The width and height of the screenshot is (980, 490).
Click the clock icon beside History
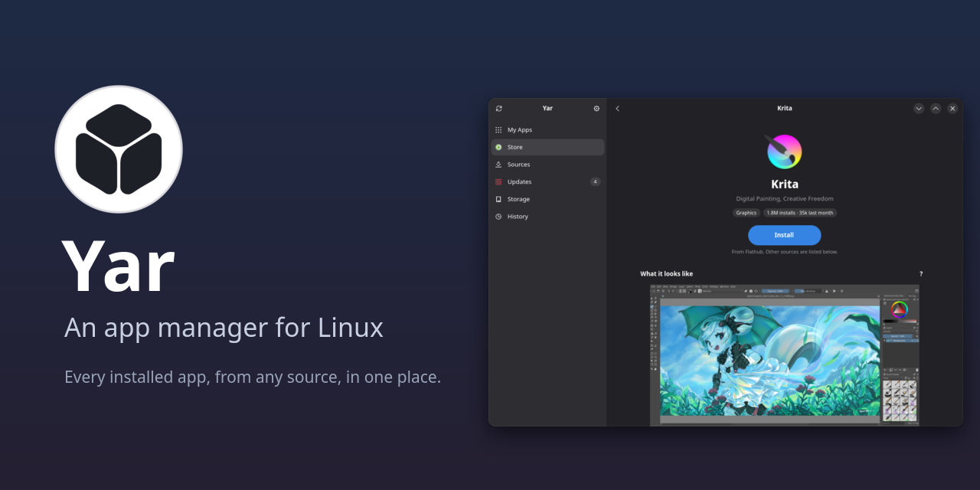click(x=498, y=217)
